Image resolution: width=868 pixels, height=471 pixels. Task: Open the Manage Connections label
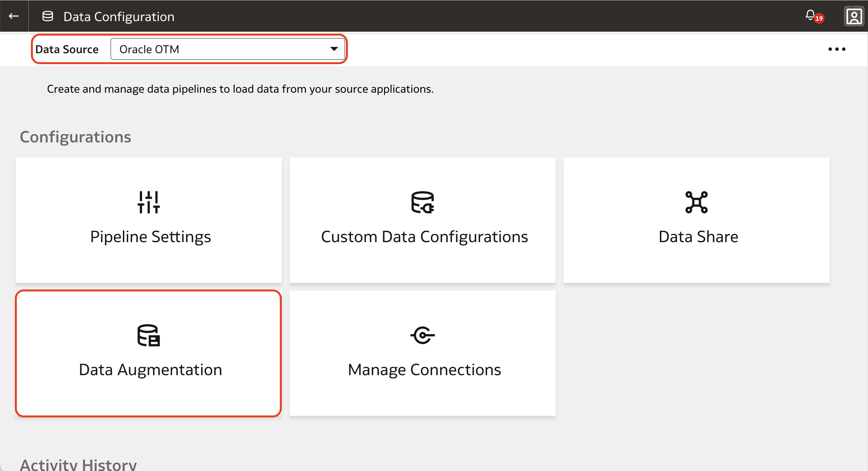pos(424,370)
